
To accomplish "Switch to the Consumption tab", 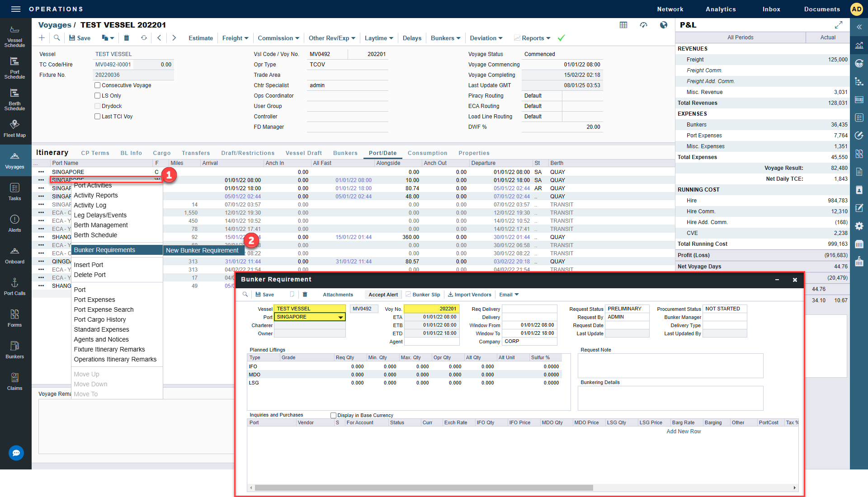I will [427, 153].
